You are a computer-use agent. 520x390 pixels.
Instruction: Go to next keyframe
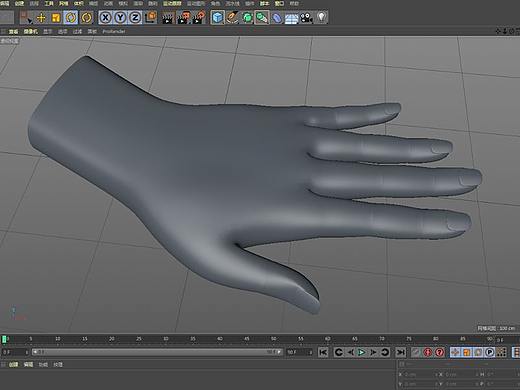[x=385, y=352]
